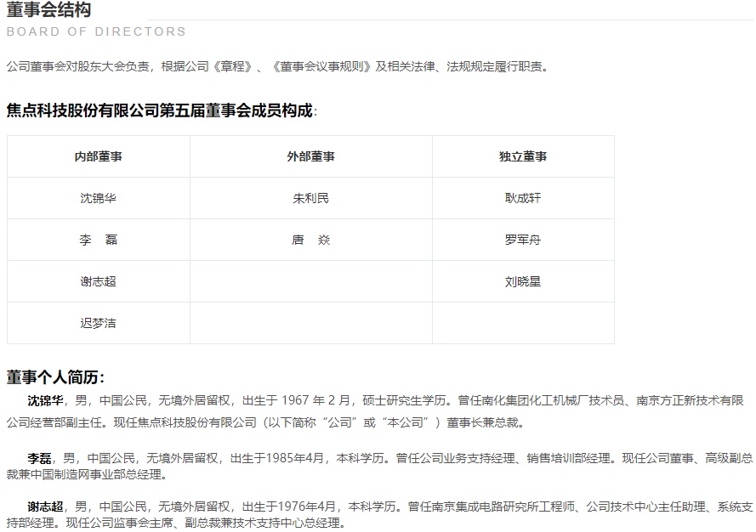Click the sentence starting 公司董事会对股东大会负责
The width and height of the screenshot is (756, 532).
[x=278, y=66]
